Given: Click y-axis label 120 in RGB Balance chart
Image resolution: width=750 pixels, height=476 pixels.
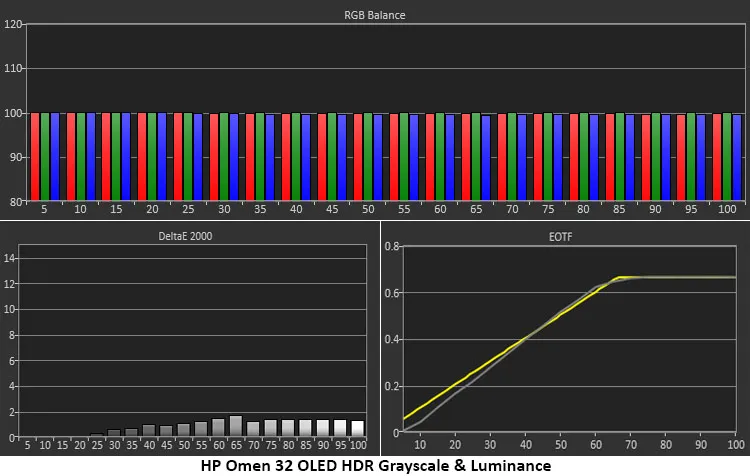Looking at the screenshot, I should coord(13,24).
